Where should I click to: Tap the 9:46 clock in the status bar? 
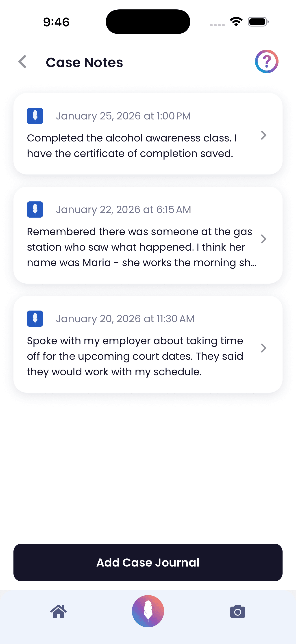(x=55, y=22)
